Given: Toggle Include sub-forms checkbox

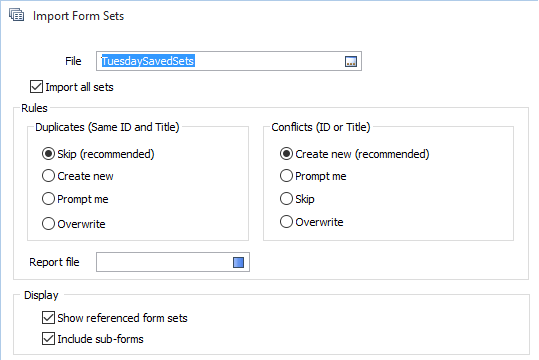Looking at the screenshot, I should tap(48, 339).
